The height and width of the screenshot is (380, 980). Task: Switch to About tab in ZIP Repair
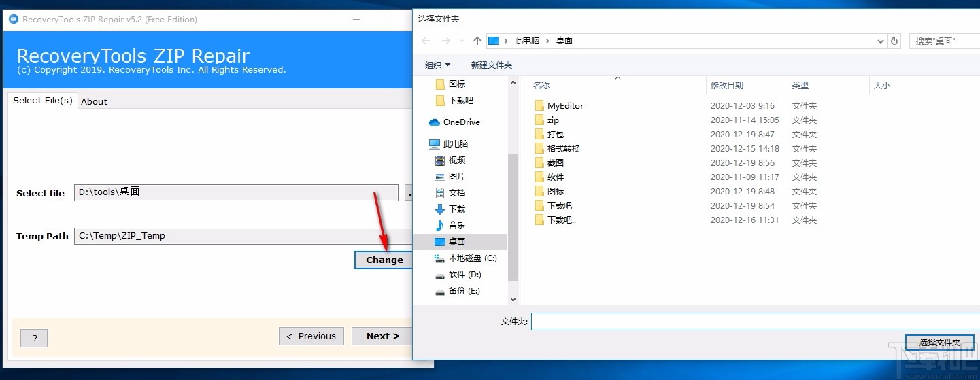coord(95,101)
